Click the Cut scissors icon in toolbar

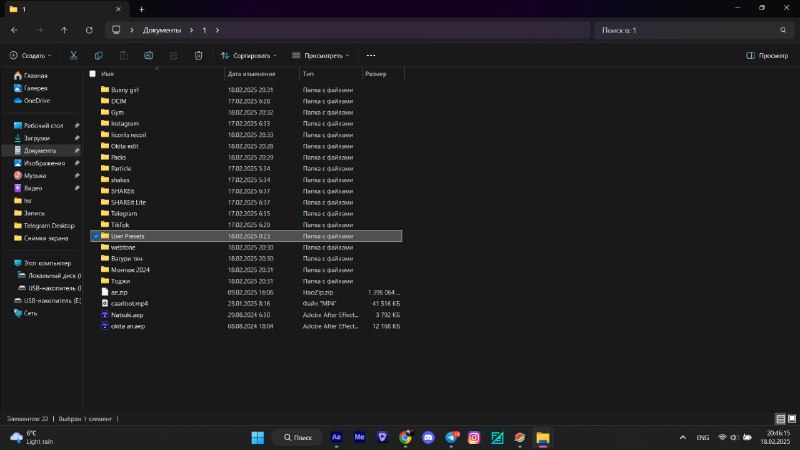coord(73,56)
